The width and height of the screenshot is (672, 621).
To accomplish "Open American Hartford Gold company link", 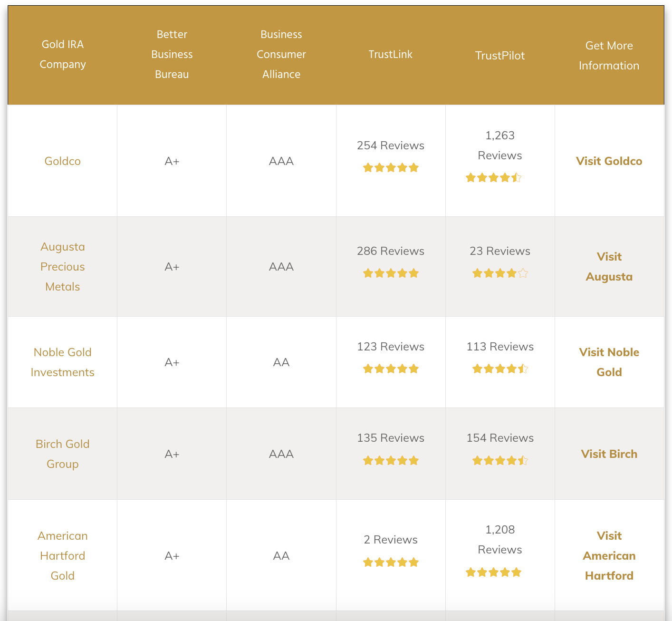I will 63,556.
